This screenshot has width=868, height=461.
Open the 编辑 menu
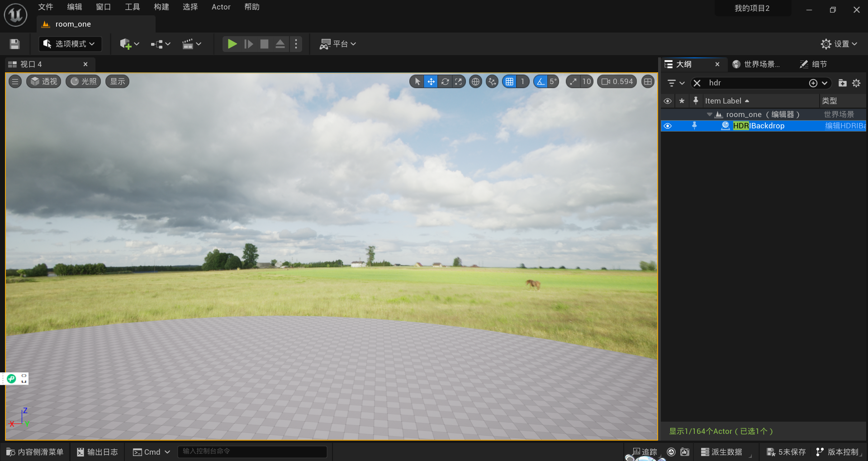[75, 7]
